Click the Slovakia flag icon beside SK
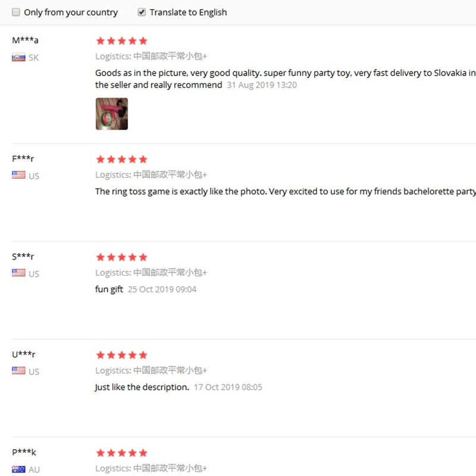This screenshot has width=476, height=476. pyautogui.click(x=18, y=57)
